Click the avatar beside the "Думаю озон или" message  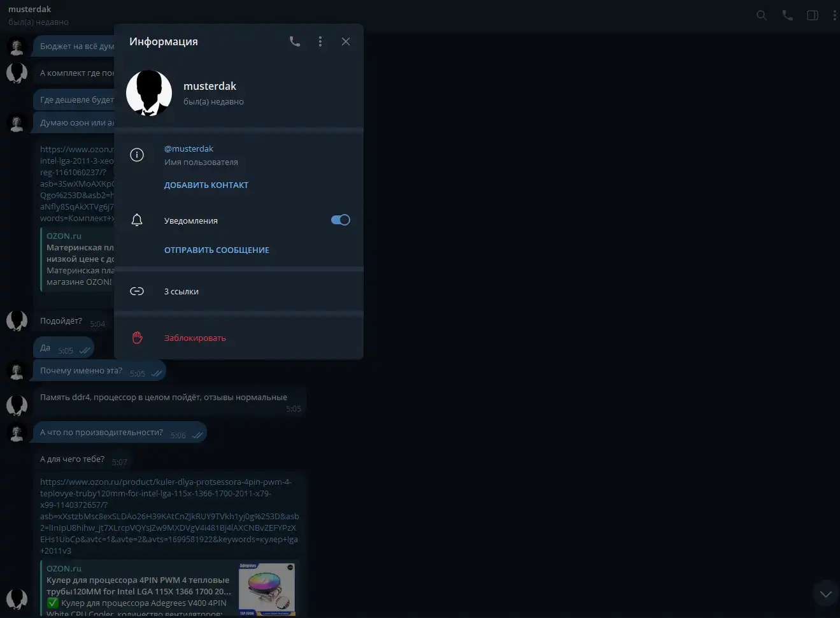[17, 123]
